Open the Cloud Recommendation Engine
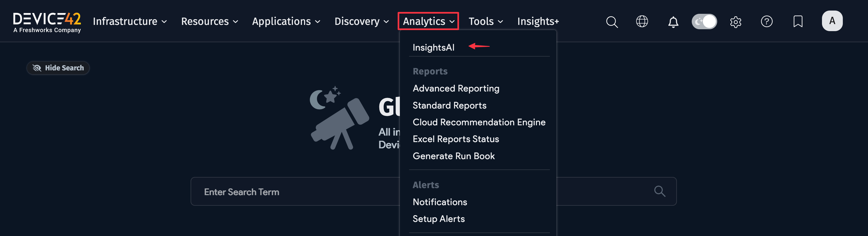This screenshot has width=868, height=236. coord(479,122)
